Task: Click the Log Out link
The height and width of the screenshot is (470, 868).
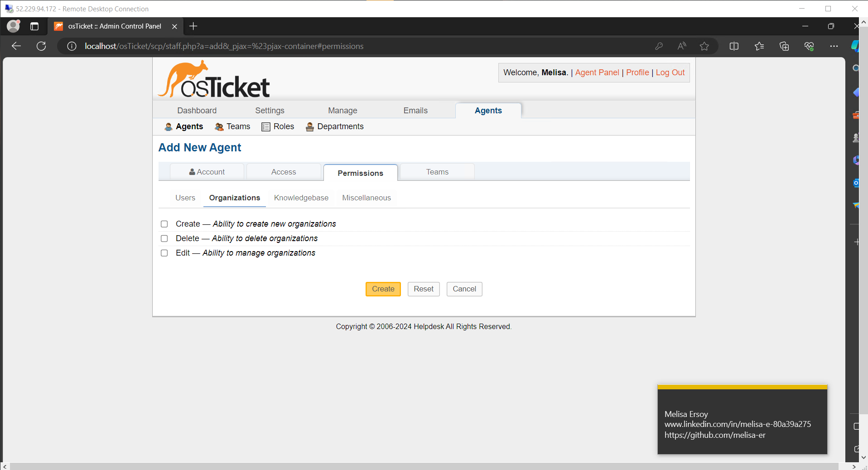Action: pos(670,73)
